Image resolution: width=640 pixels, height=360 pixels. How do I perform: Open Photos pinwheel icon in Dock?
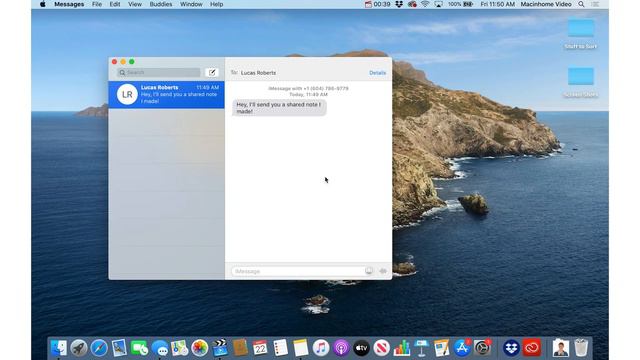pos(200,348)
